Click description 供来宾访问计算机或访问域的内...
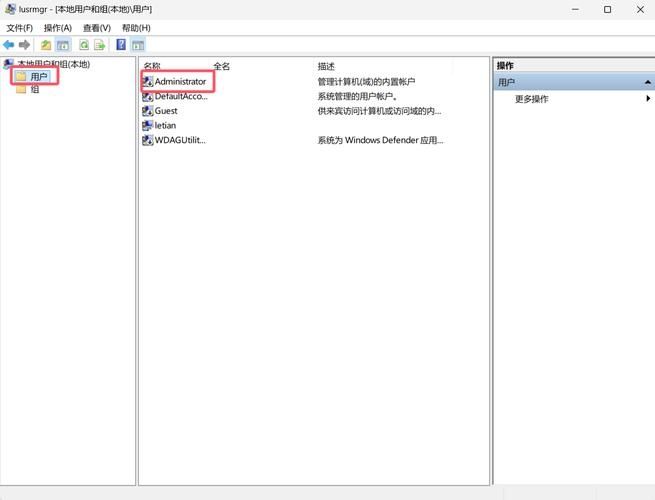Image resolution: width=655 pixels, height=500 pixels. (379, 111)
